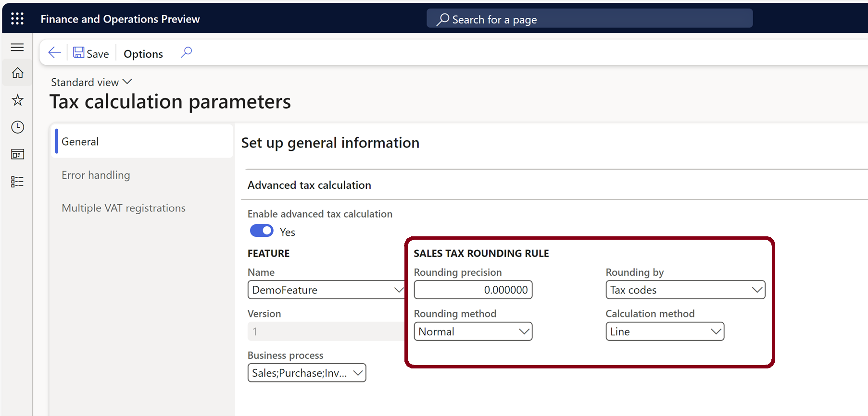Expand the navigation pane hamburger menu

click(17, 47)
